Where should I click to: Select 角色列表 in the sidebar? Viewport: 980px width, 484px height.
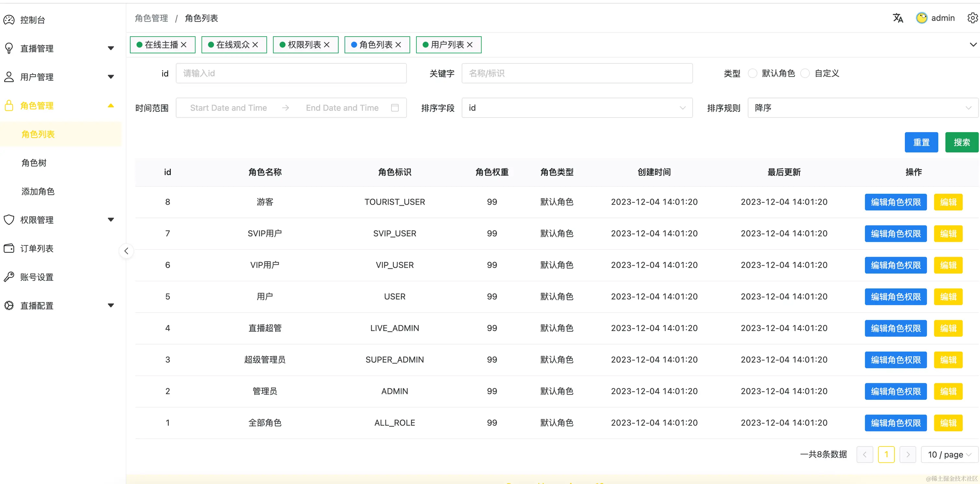pyautogui.click(x=61, y=134)
